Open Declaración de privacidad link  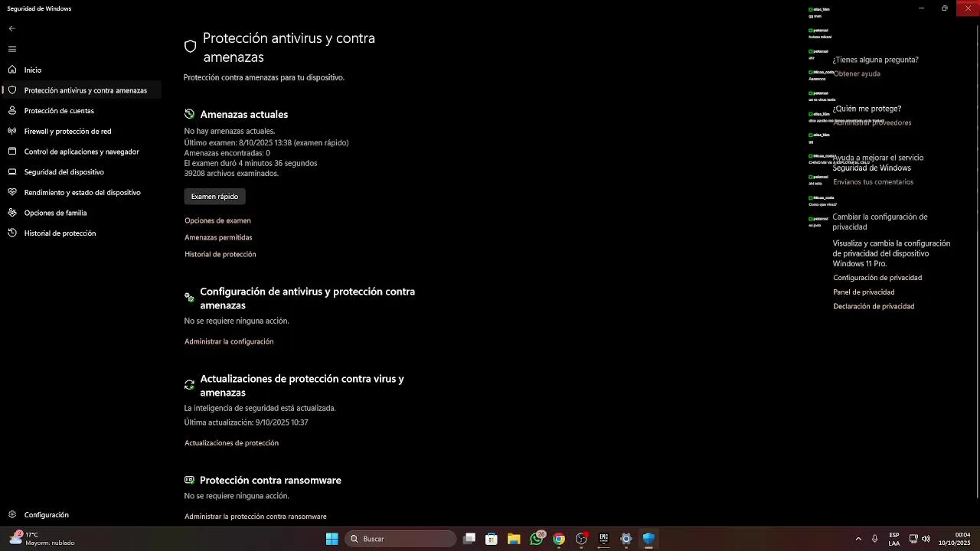click(x=874, y=306)
